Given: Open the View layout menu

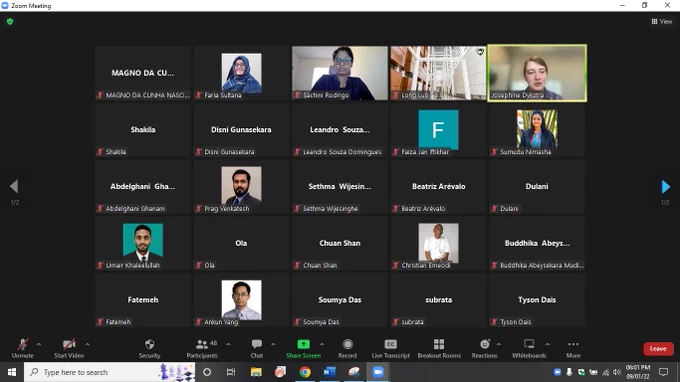Looking at the screenshot, I should click(661, 21).
